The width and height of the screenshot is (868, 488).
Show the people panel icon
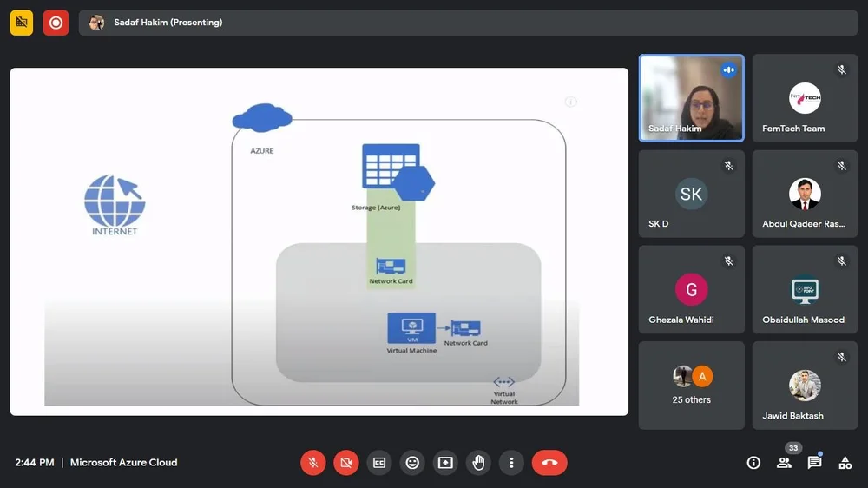tap(784, 463)
